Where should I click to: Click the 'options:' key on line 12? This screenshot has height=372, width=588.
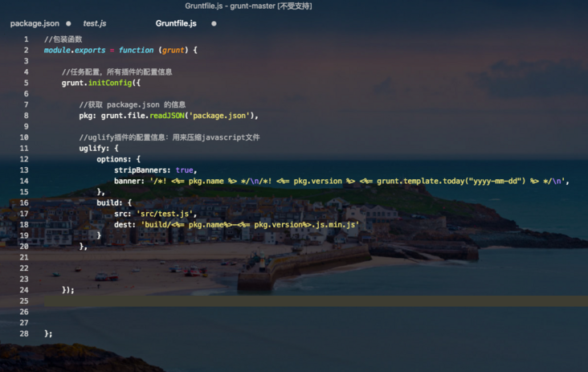114,159
